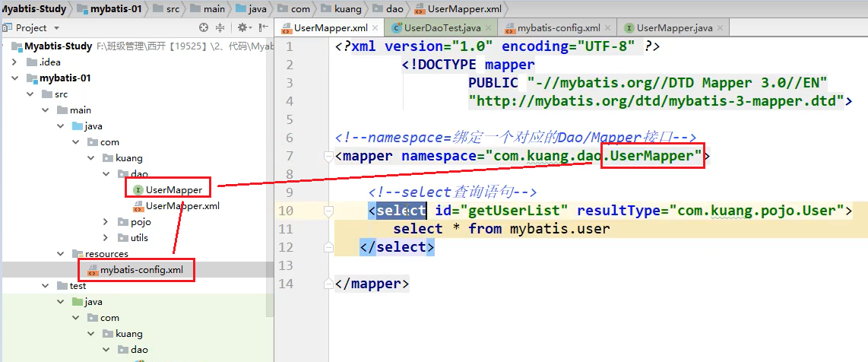This screenshot has height=362, width=868.
Task: Select mybatis-config.xml in the project tree
Action: tap(137, 270)
